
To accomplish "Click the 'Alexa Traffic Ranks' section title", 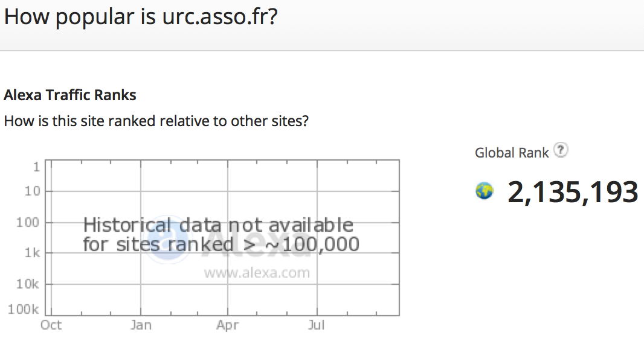I will (70, 95).
